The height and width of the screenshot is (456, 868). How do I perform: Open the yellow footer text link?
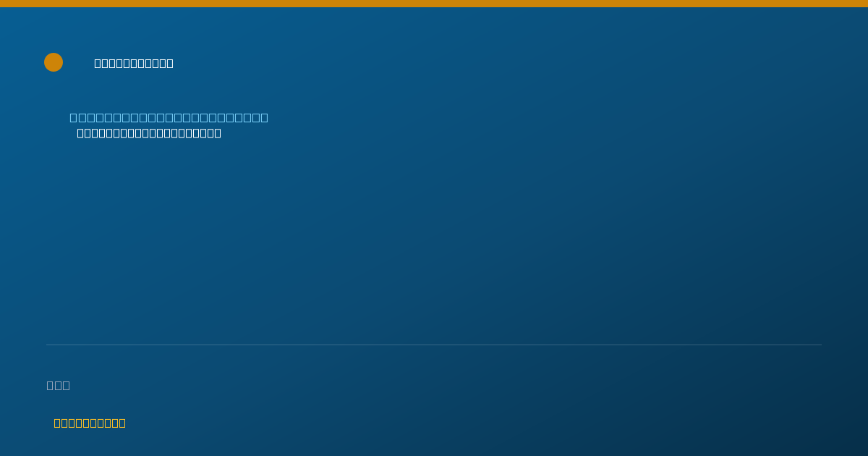(90, 423)
